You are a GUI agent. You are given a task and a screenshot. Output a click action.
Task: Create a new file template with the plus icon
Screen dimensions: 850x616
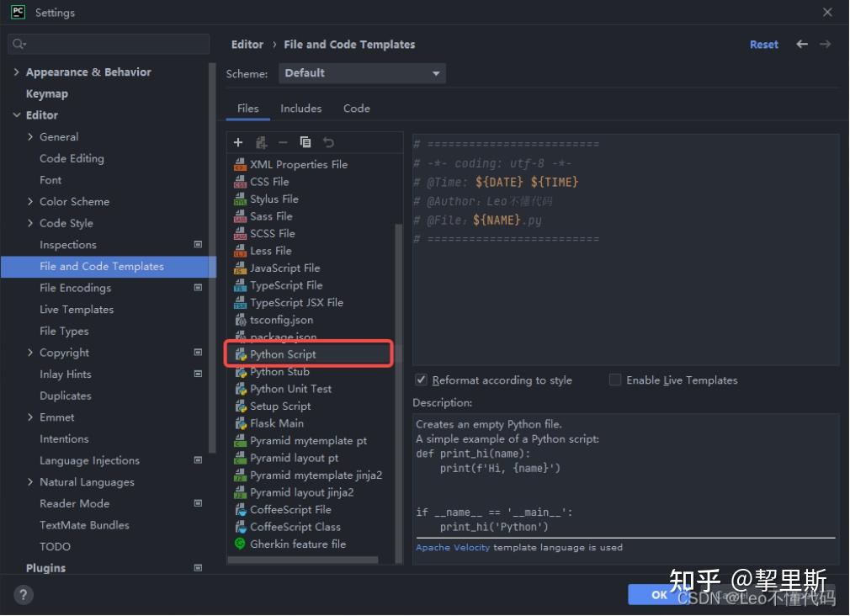(x=238, y=143)
